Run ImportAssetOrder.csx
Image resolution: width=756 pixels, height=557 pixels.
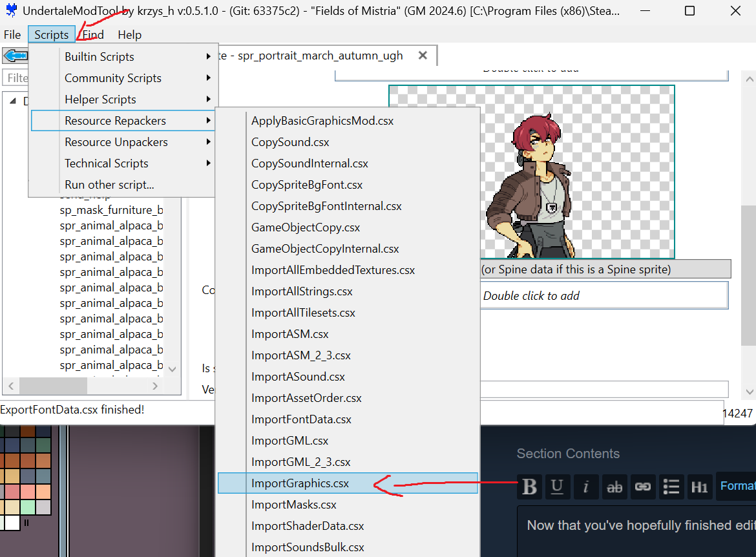coord(348,398)
